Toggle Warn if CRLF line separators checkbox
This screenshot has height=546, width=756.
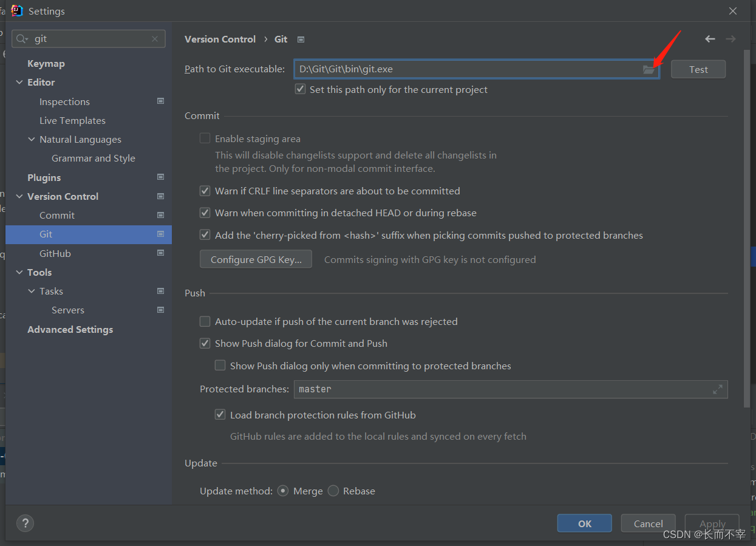click(x=205, y=191)
